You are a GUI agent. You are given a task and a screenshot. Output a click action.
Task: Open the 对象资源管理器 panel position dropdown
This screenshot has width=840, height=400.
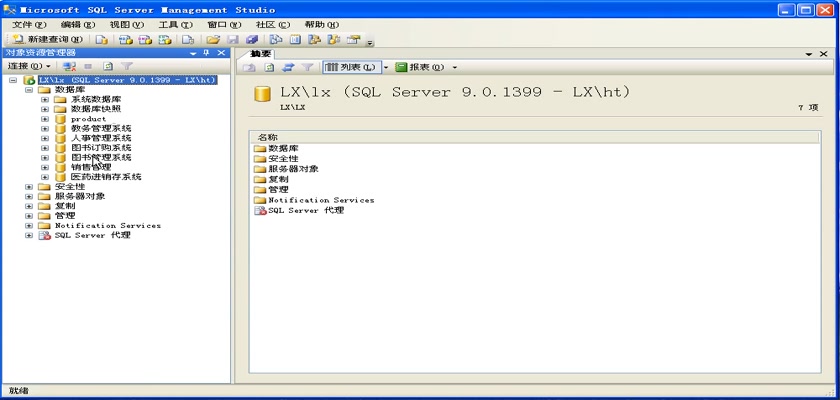pyautogui.click(x=193, y=53)
